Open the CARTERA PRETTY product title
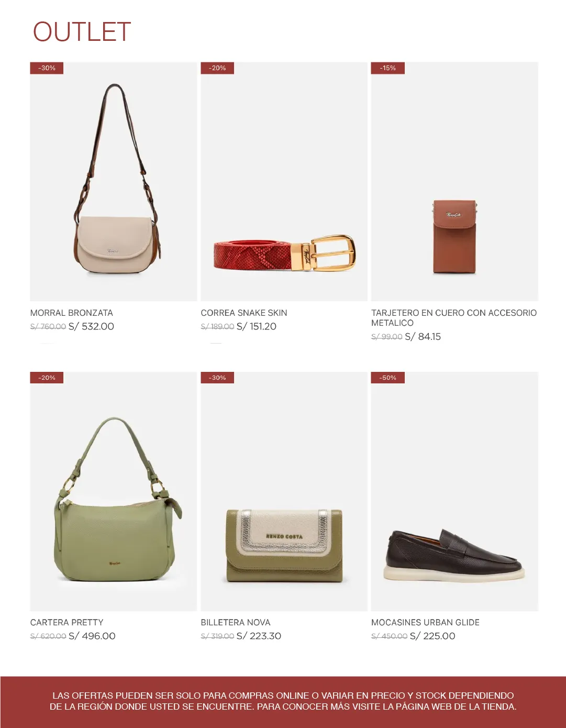Image resolution: width=566 pixels, height=728 pixels. tap(67, 622)
